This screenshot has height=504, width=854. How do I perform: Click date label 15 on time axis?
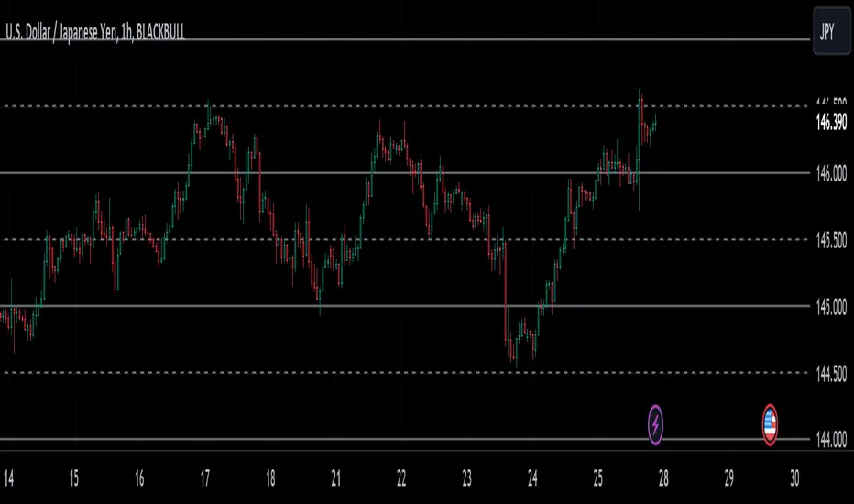coord(74,478)
